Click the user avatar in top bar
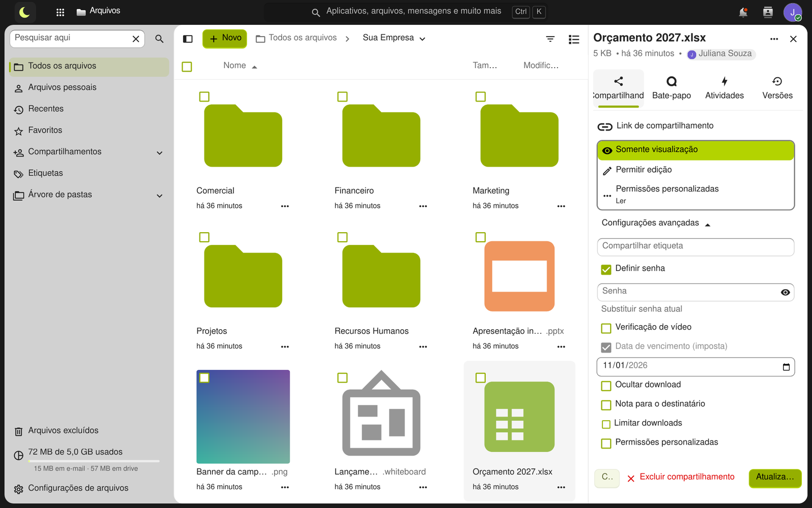 point(792,12)
